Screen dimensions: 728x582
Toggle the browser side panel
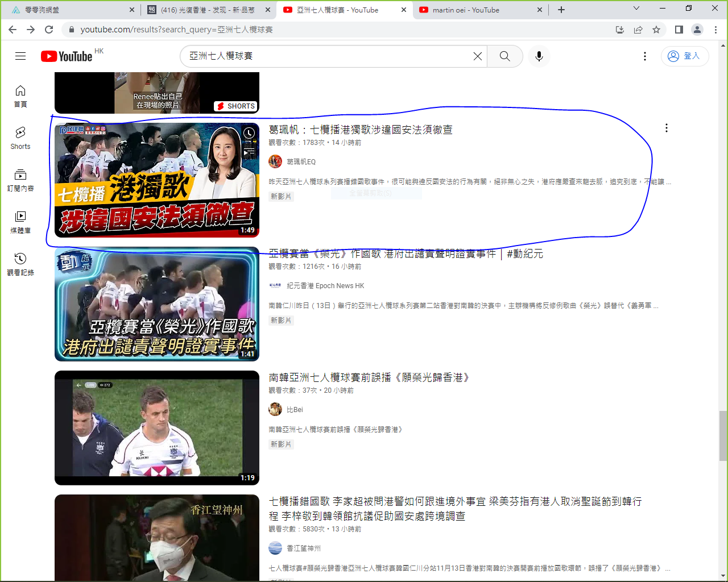(x=679, y=30)
